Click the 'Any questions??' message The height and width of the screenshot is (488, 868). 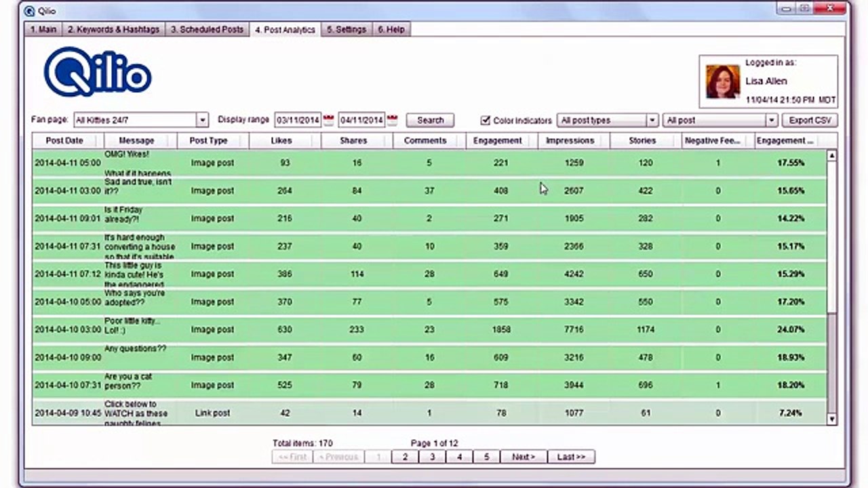[135, 348]
